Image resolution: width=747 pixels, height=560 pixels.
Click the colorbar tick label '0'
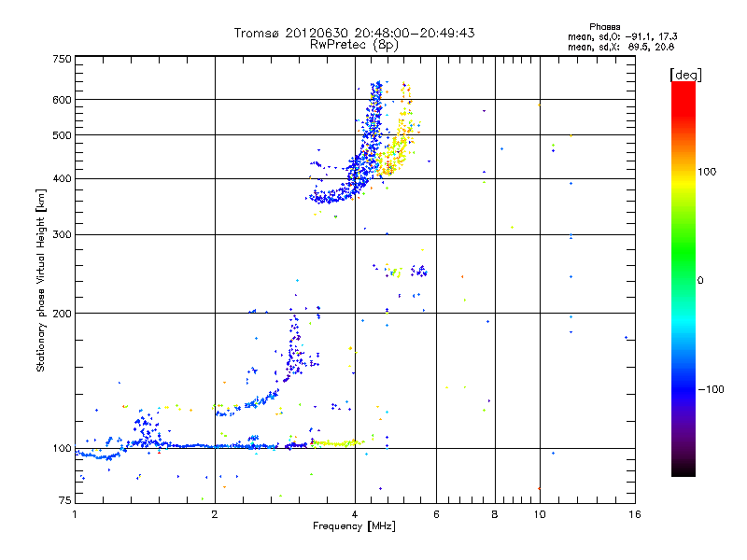699,281
